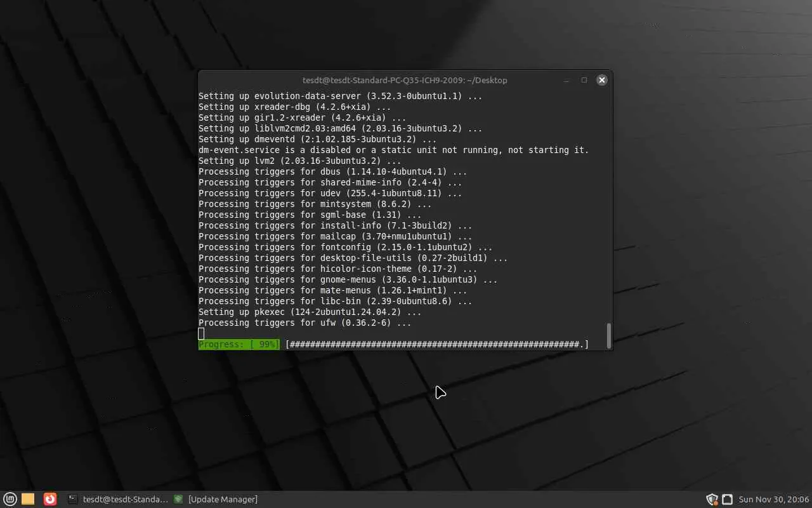Image resolution: width=812 pixels, height=508 pixels.
Task: Click 'Processing triggers for desktop-file-utils' line
Action: click(353, 258)
